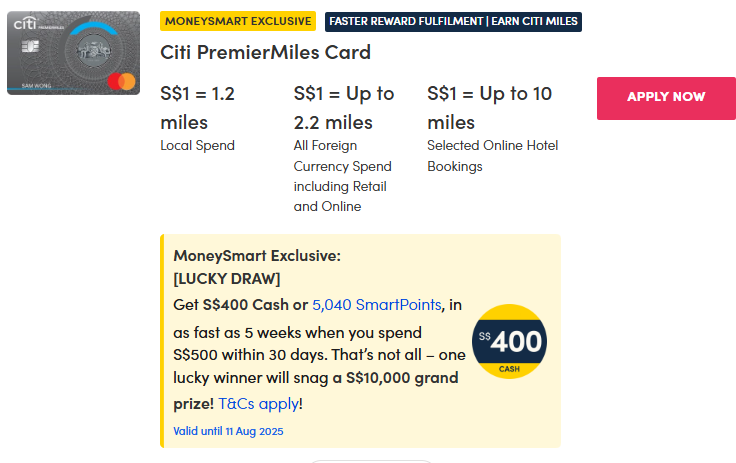Viewport: 736px width, 463px height.
Task: Select the MONEYSMART EXCLUSIVE yellow tag
Action: pos(238,21)
